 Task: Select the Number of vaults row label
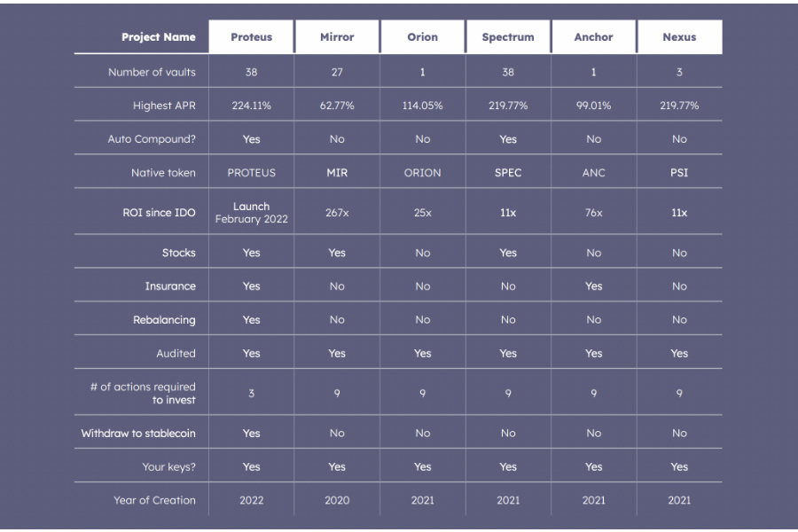coord(152,72)
